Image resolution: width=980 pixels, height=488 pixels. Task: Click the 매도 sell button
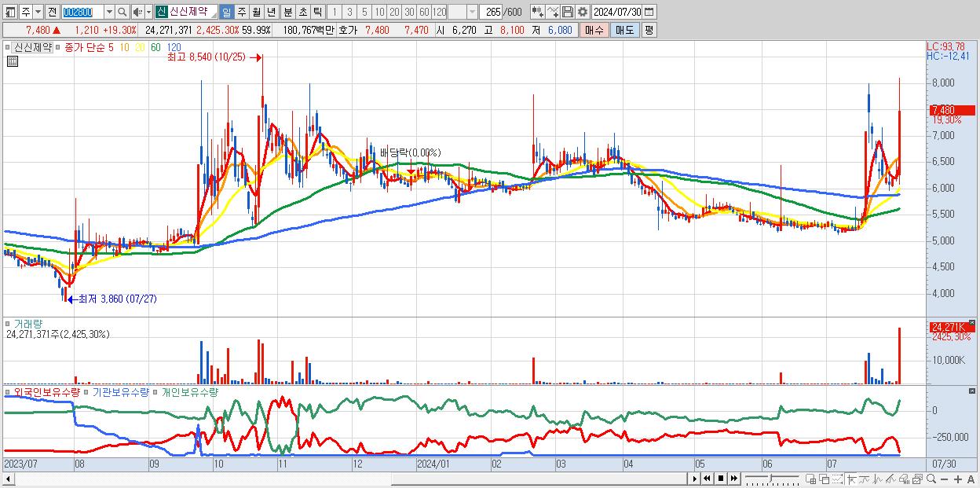coord(624,30)
